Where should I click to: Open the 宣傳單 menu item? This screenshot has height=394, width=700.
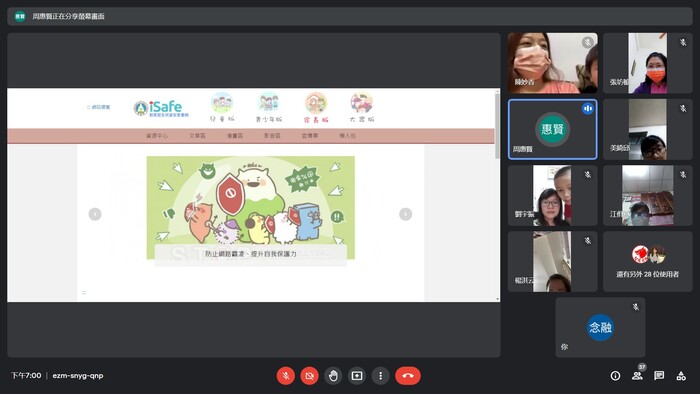(x=310, y=136)
